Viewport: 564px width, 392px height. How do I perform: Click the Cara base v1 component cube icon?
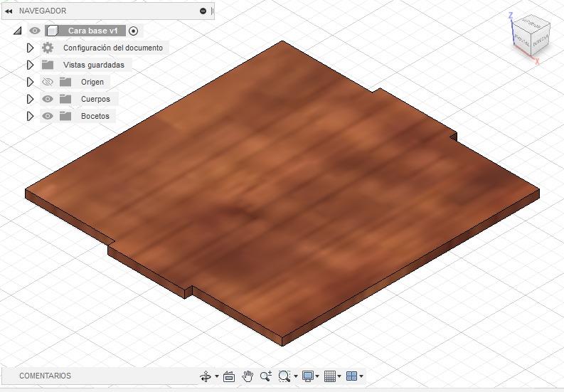tap(52, 31)
